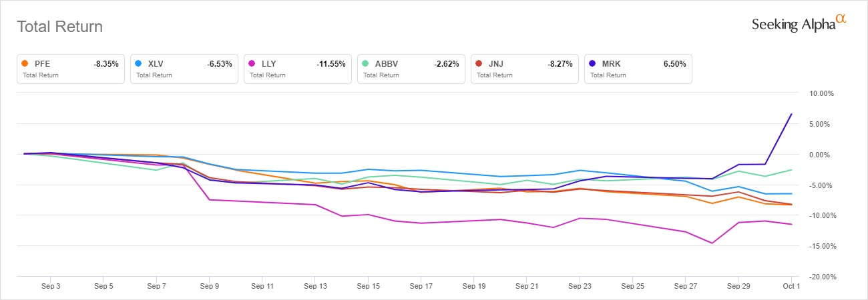Screen dimensions: 868x300
Task: Click the Sep 29 x-axis date label
Action: coord(738,285)
